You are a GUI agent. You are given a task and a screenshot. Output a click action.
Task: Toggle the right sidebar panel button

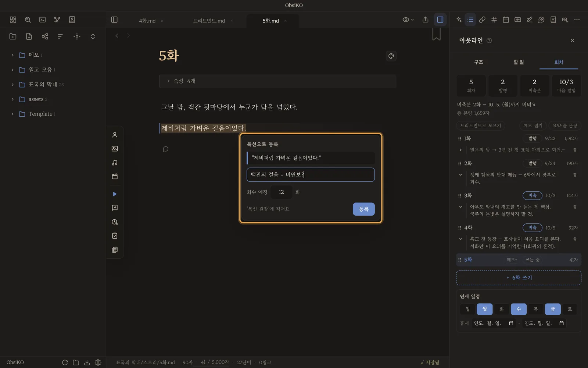click(440, 20)
